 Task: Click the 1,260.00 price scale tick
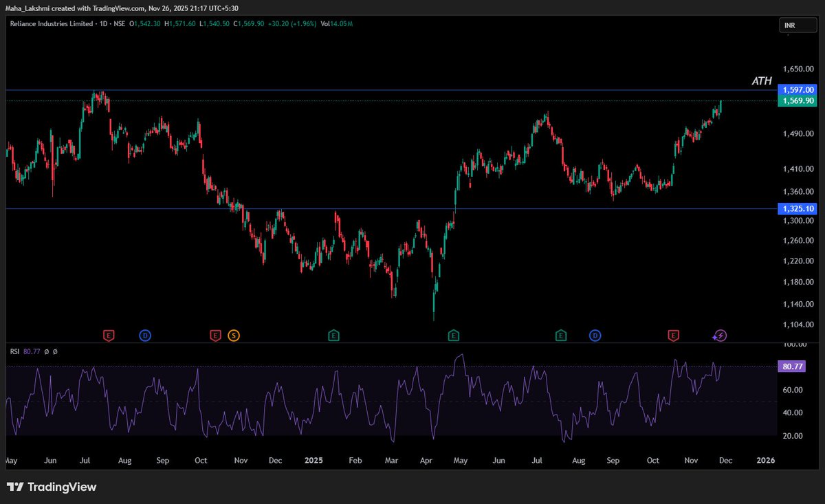coord(798,241)
